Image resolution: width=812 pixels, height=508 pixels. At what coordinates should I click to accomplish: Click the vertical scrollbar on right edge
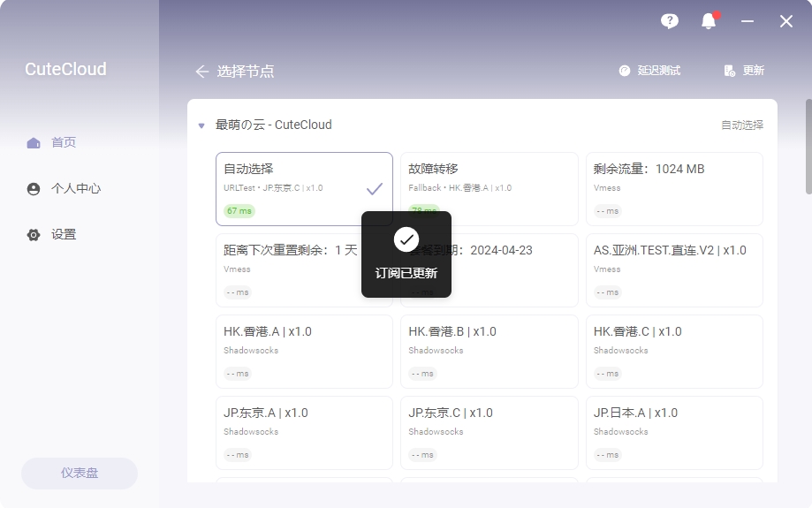click(x=808, y=147)
